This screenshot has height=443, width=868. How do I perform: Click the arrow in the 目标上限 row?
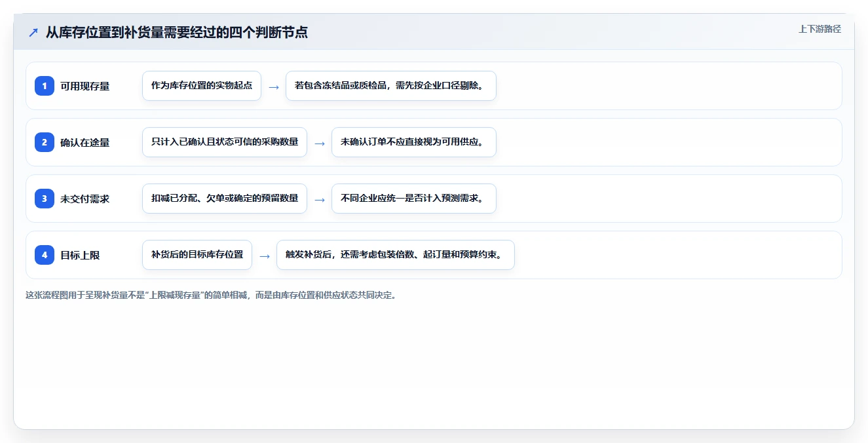pos(265,256)
